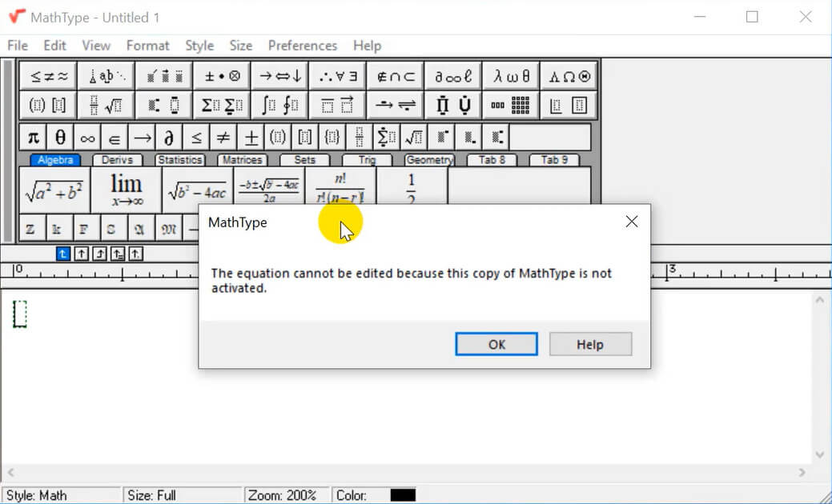Viewport: 832px width, 504px height.
Task: Open the arrow symbols palette
Action: pyautogui.click(x=279, y=74)
